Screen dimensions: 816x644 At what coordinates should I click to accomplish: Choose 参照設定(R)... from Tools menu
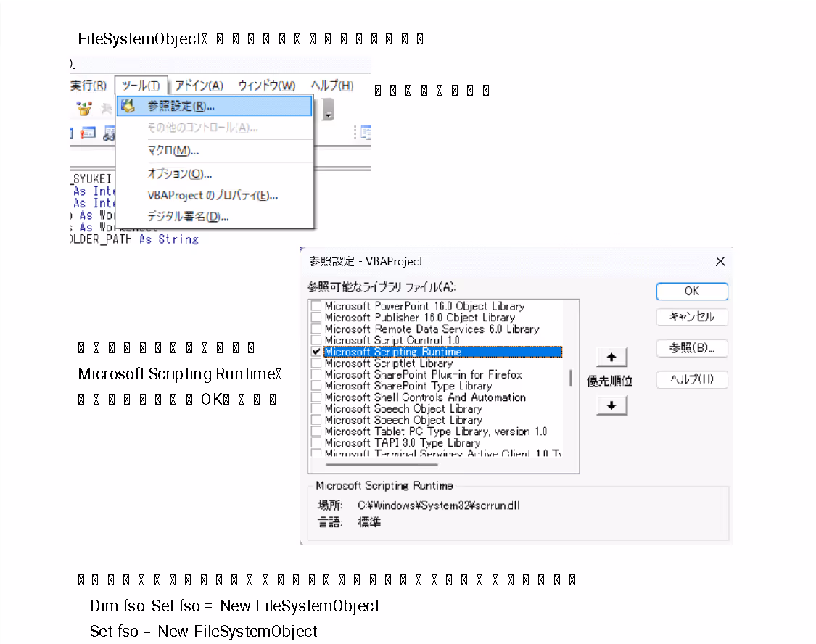point(215,106)
